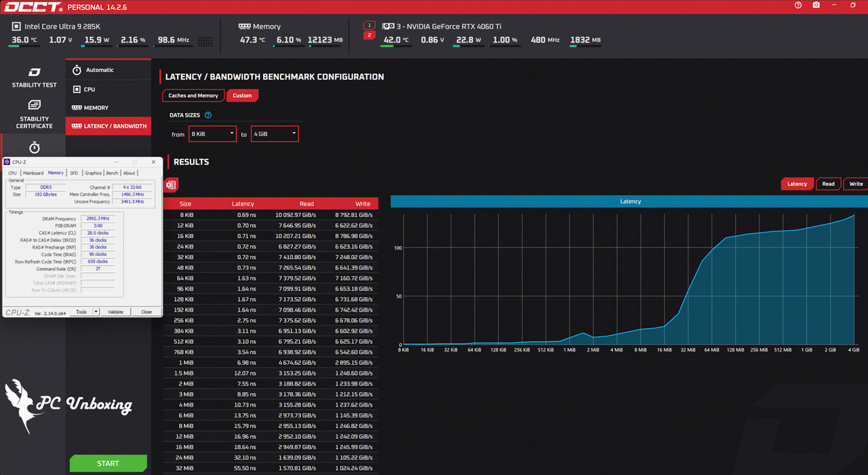This screenshot has height=475, width=868.
Task: Click write value 8 792.81 GiB/s
Action: [x=353, y=214]
